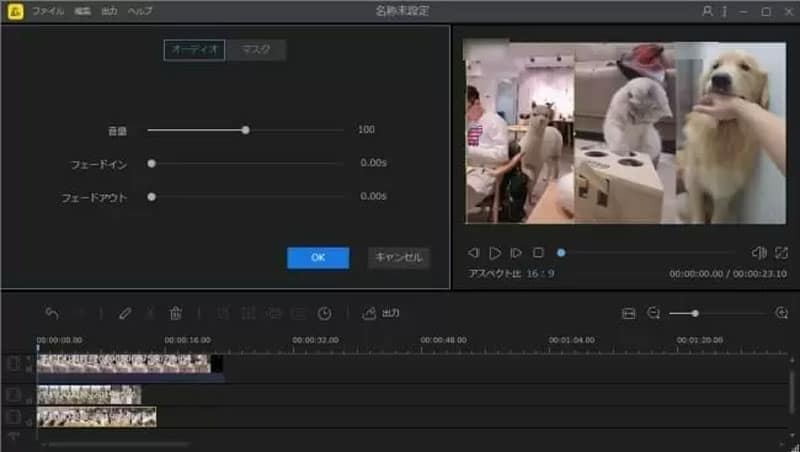Confirm the audio settings with OK
The width and height of the screenshot is (800, 452).
(x=318, y=258)
